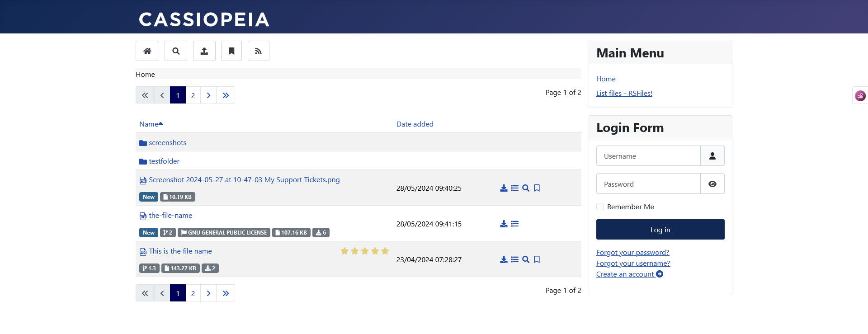Preview the Screenshot png with magnifier icon

tap(526, 188)
